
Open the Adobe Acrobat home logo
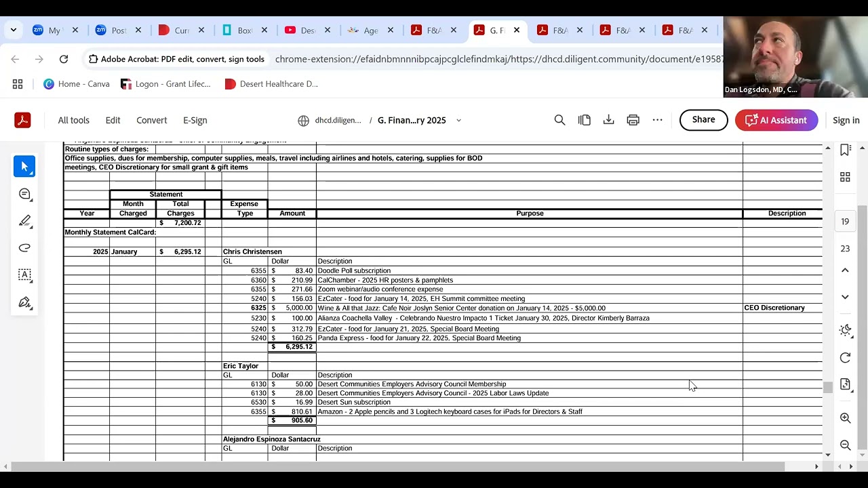[22, 120]
